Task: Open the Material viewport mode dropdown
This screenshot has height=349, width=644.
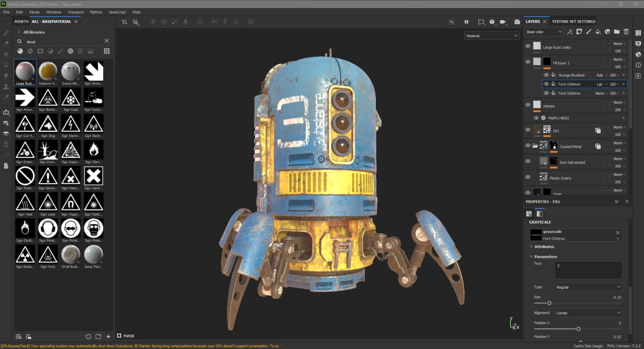Action: pos(492,36)
